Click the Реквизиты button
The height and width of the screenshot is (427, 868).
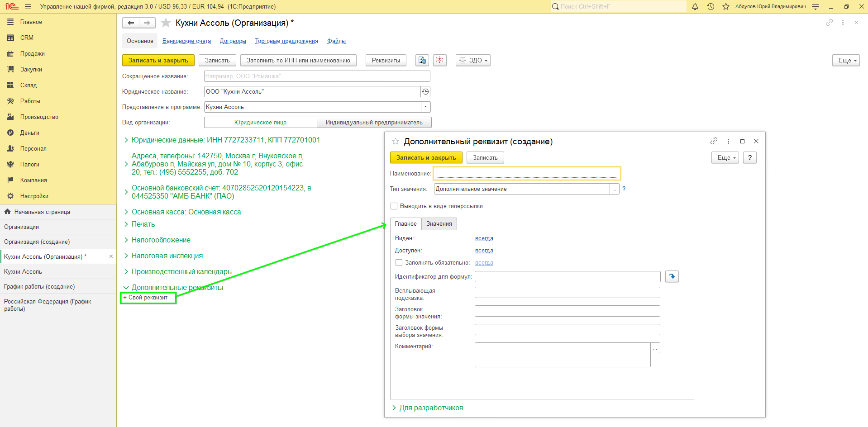(386, 60)
